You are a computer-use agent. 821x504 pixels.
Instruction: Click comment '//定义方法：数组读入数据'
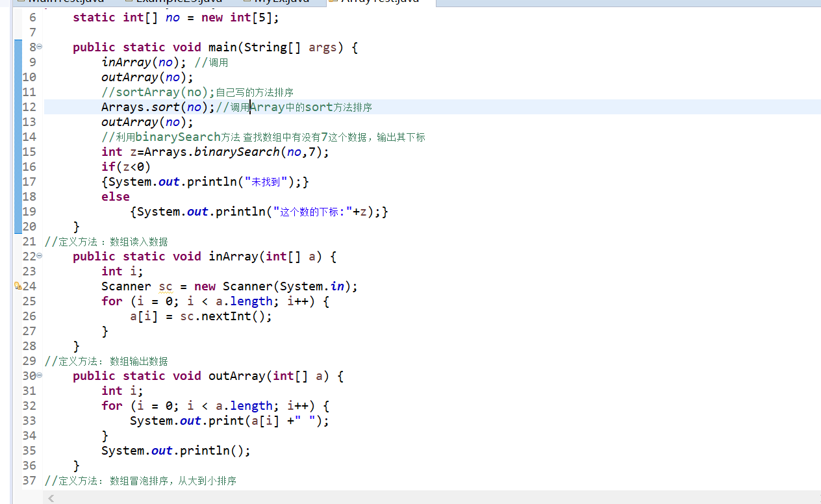pyautogui.click(x=106, y=242)
